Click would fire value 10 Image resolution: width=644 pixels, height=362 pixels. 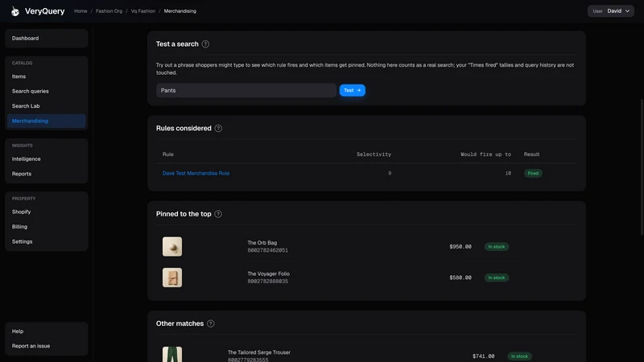coord(508,173)
